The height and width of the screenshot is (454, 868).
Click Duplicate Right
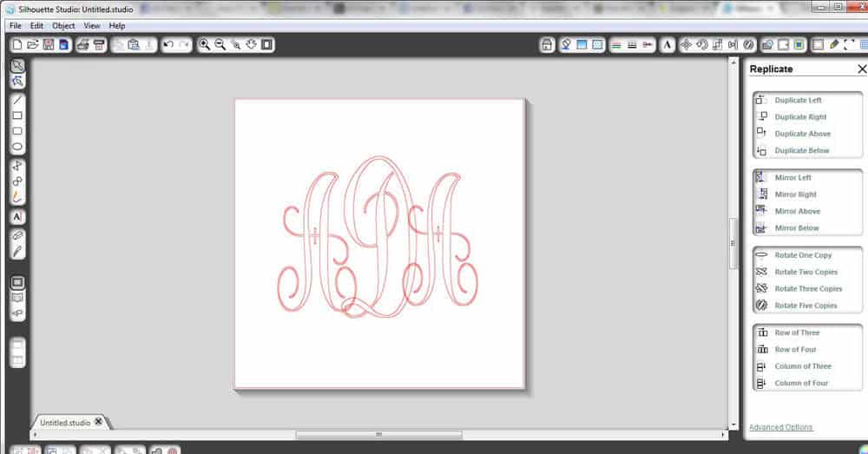pos(800,117)
